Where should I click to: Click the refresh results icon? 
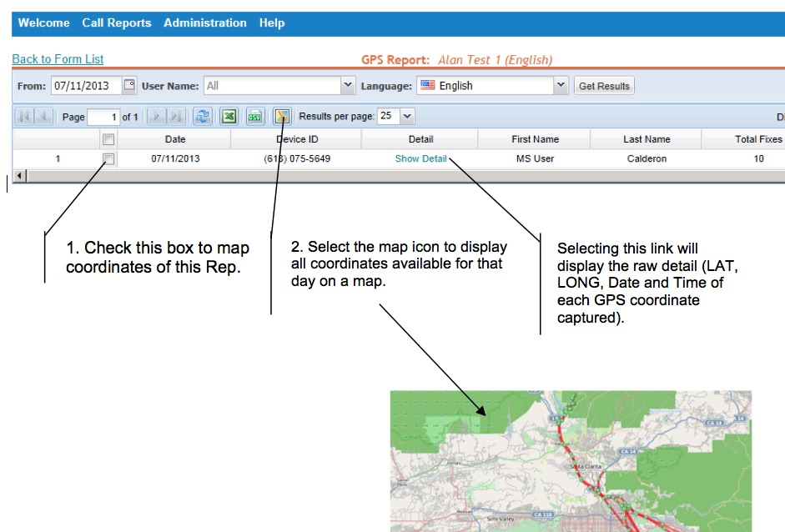tap(202, 117)
